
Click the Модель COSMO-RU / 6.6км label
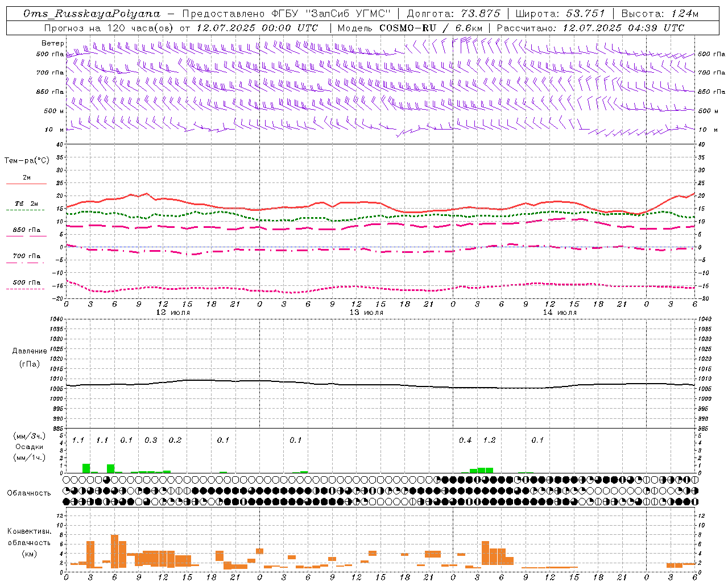click(410, 28)
